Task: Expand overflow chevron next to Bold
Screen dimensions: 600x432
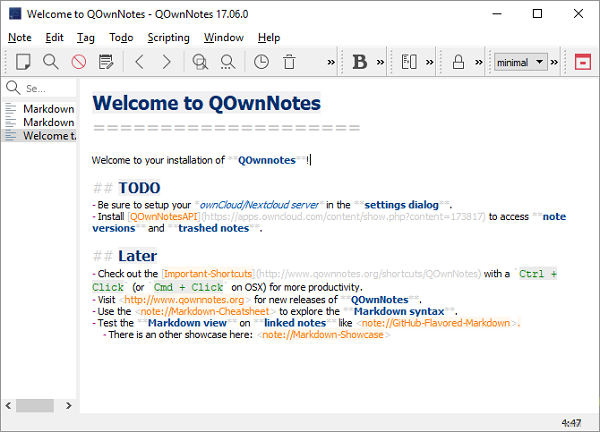Action: (x=381, y=62)
